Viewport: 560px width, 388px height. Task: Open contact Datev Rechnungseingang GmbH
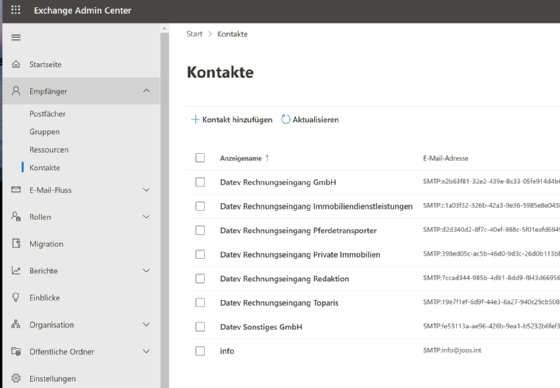(278, 182)
